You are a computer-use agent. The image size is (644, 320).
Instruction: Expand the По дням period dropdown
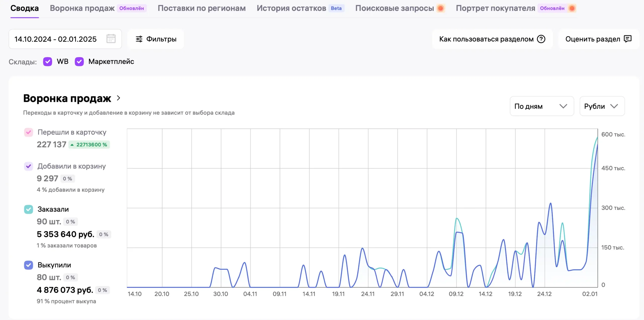click(x=542, y=106)
